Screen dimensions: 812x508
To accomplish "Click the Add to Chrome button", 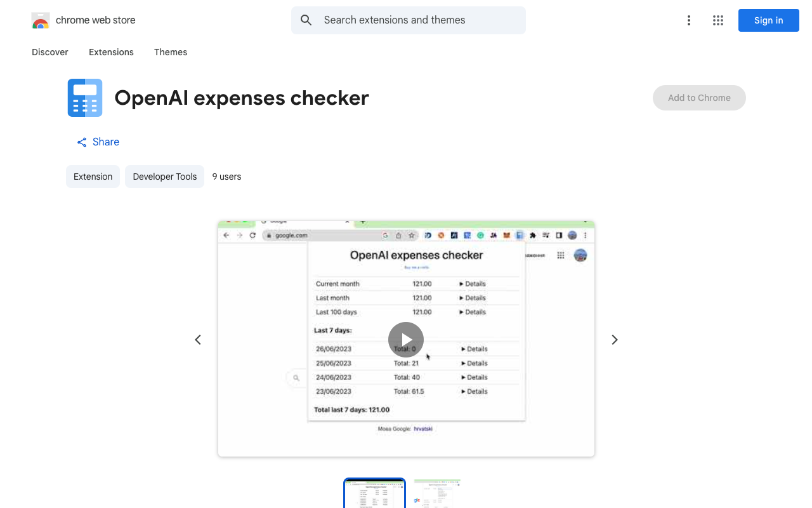I will pyautogui.click(x=699, y=98).
